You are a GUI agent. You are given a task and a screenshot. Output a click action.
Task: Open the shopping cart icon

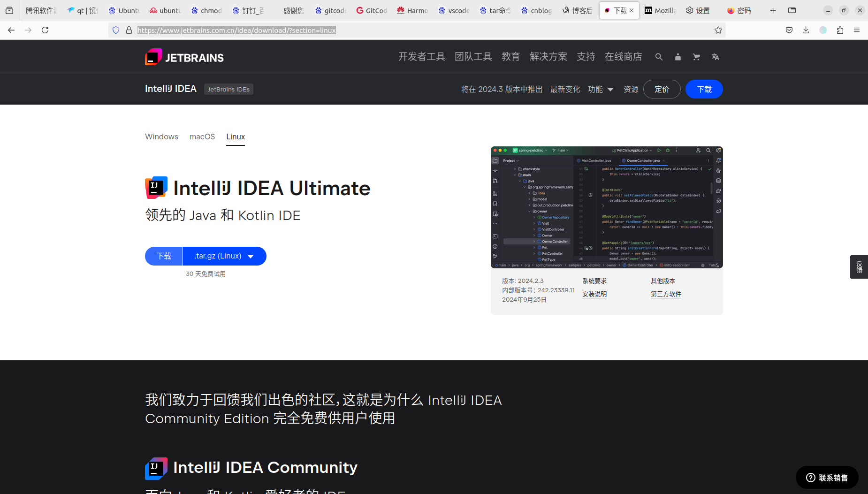click(x=696, y=57)
